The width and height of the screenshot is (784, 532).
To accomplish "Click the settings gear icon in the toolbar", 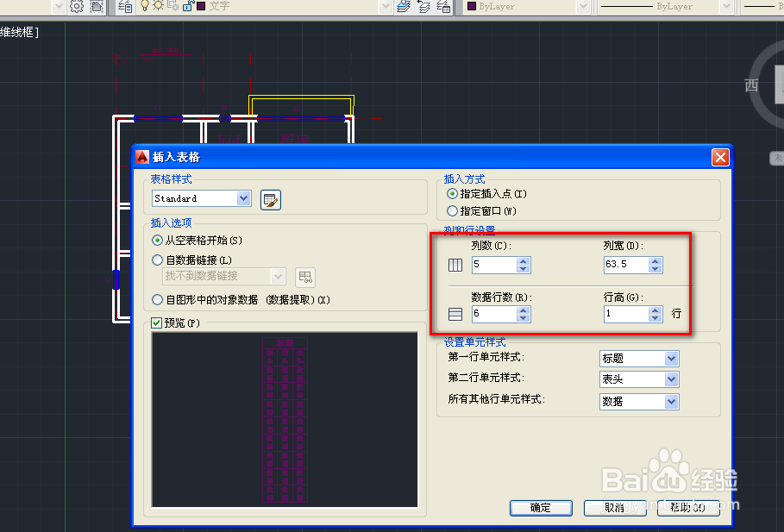I will 76,7.
